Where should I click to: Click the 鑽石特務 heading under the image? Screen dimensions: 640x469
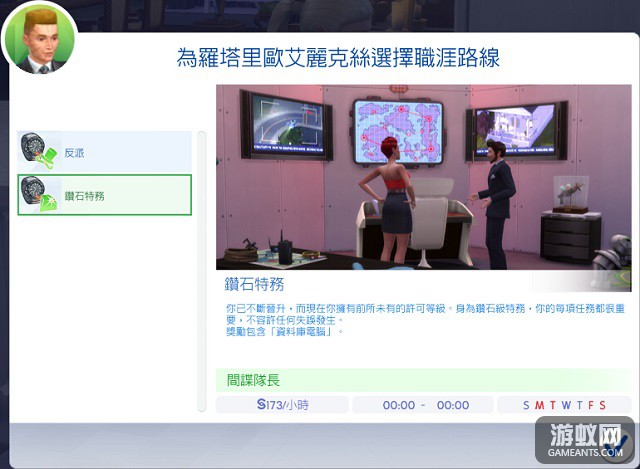[254, 284]
